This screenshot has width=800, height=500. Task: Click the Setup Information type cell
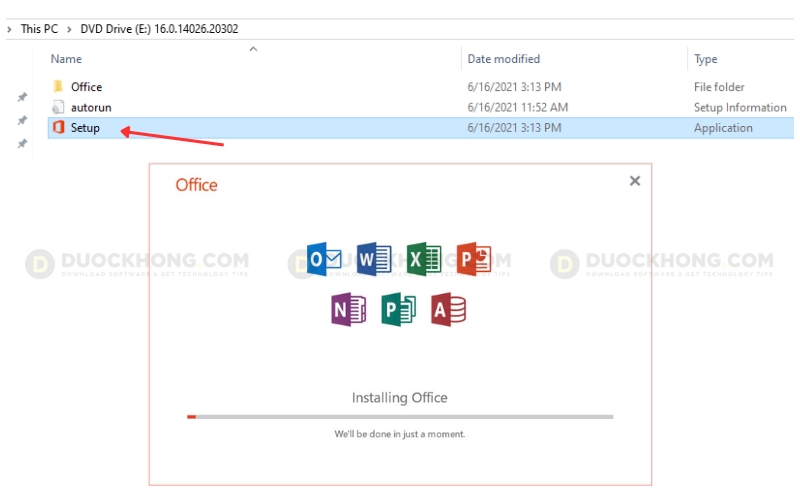(x=740, y=108)
